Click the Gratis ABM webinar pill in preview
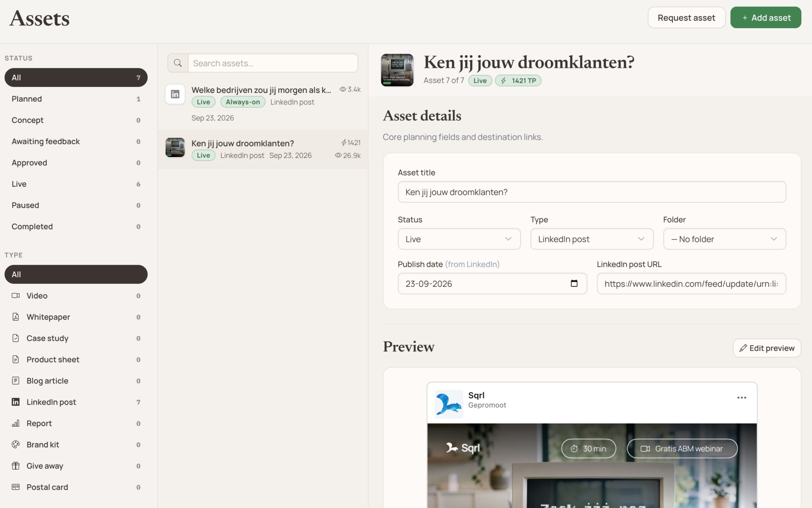Image resolution: width=812 pixels, height=508 pixels. [x=682, y=449]
